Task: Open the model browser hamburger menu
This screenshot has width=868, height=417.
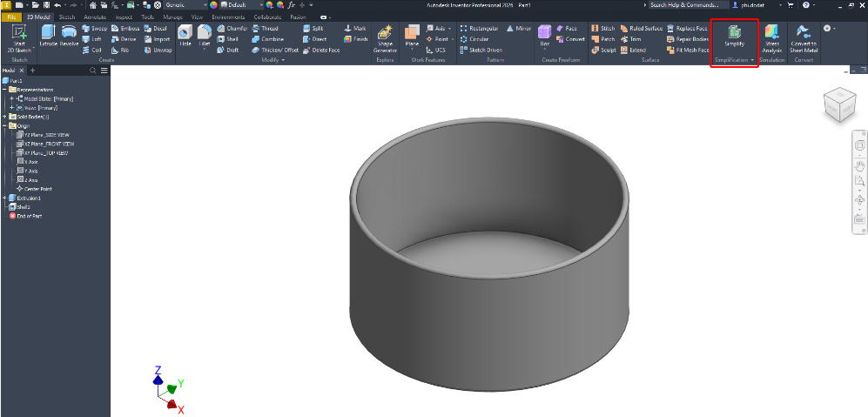Action: click(x=104, y=71)
